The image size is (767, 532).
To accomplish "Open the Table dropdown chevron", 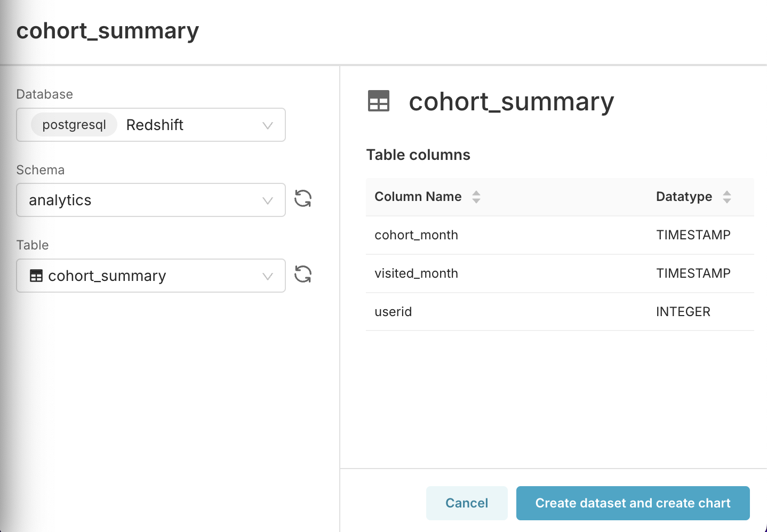I will (x=268, y=276).
